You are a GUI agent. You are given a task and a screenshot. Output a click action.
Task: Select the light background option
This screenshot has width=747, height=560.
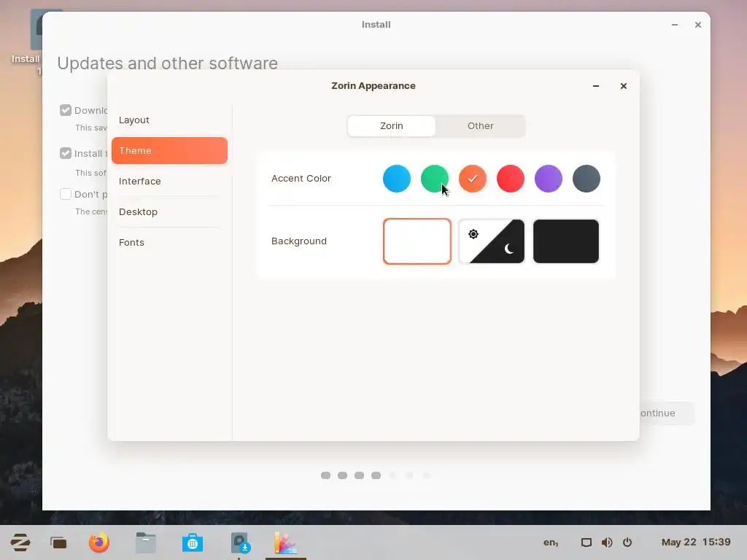click(x=417, y=241)
